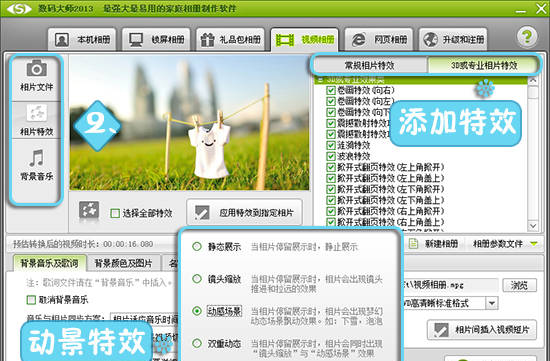
Task: Click the 应用特效到指定相片 button
Action: (244, 212)
